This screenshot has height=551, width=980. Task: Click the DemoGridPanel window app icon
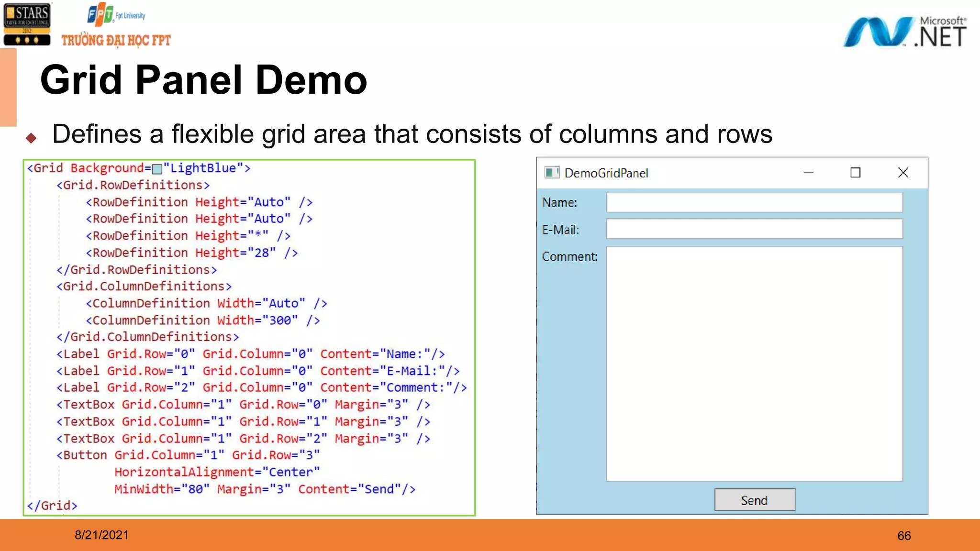click(x=552, y=173)
